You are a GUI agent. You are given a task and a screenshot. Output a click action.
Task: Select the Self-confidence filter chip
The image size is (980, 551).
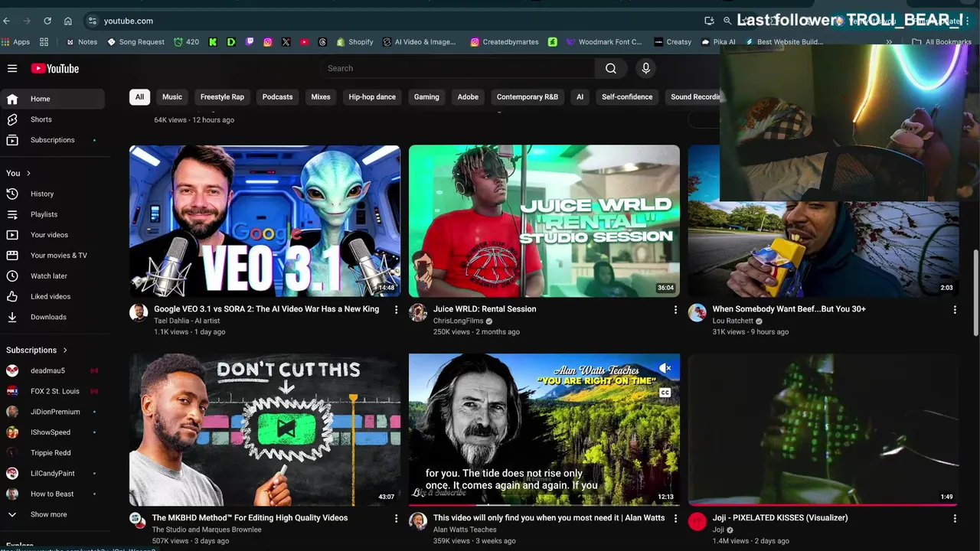coord(627,97)
